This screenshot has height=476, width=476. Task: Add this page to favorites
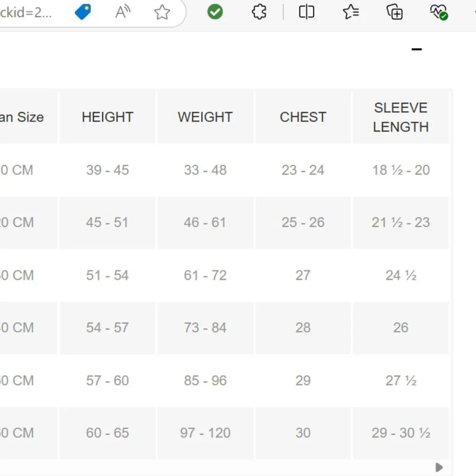162,12
